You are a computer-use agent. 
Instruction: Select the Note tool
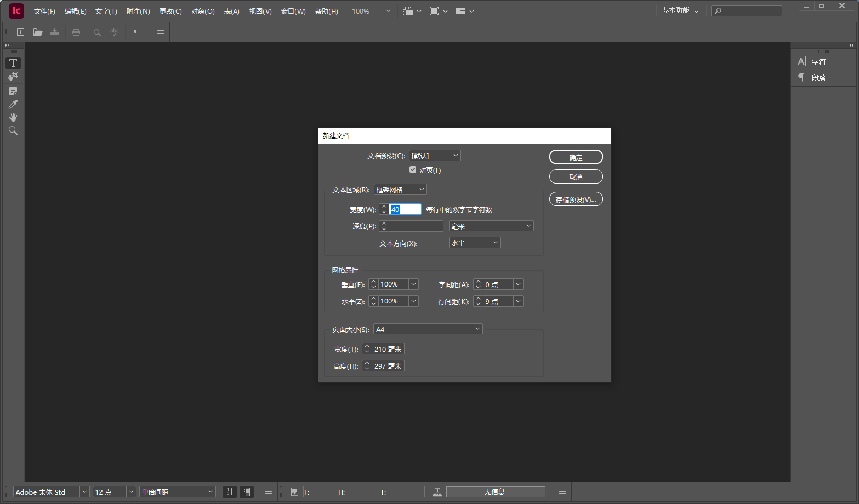point(13,91)
